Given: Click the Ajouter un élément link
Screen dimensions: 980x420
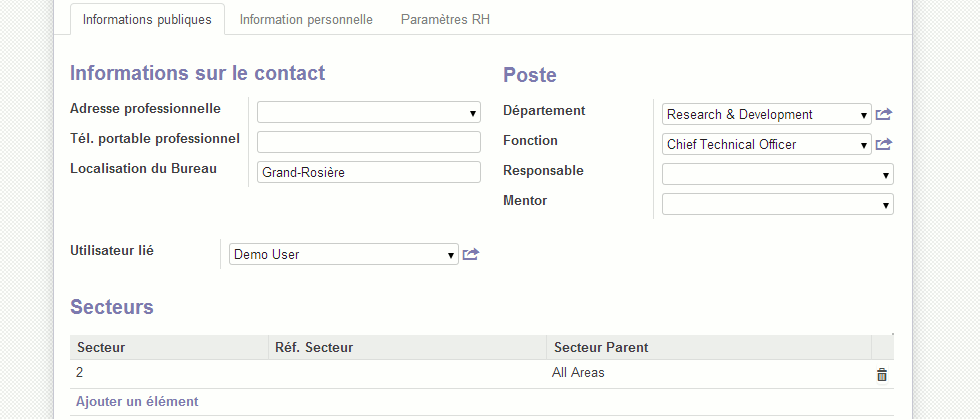Looking at the screenshot, I should pos(138,401).
